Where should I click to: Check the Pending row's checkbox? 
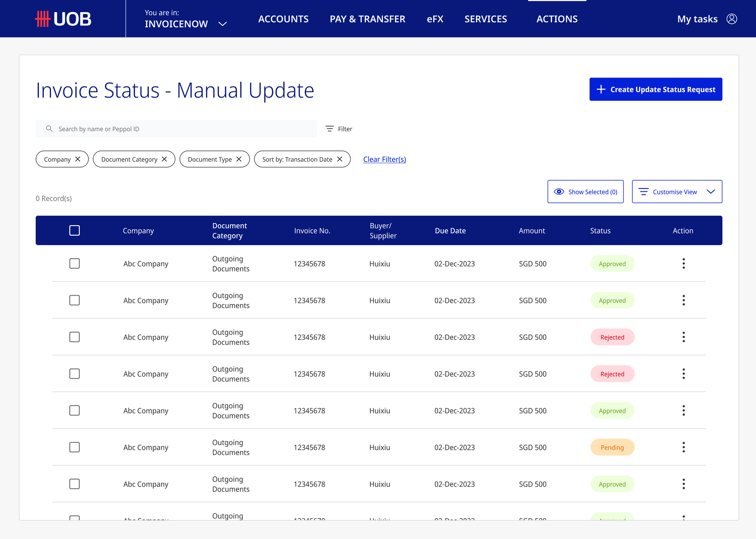pos(74,447)
